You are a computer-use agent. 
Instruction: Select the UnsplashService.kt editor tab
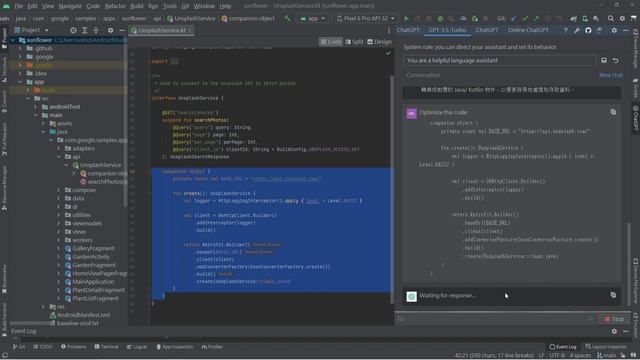(x=161, y=30)
